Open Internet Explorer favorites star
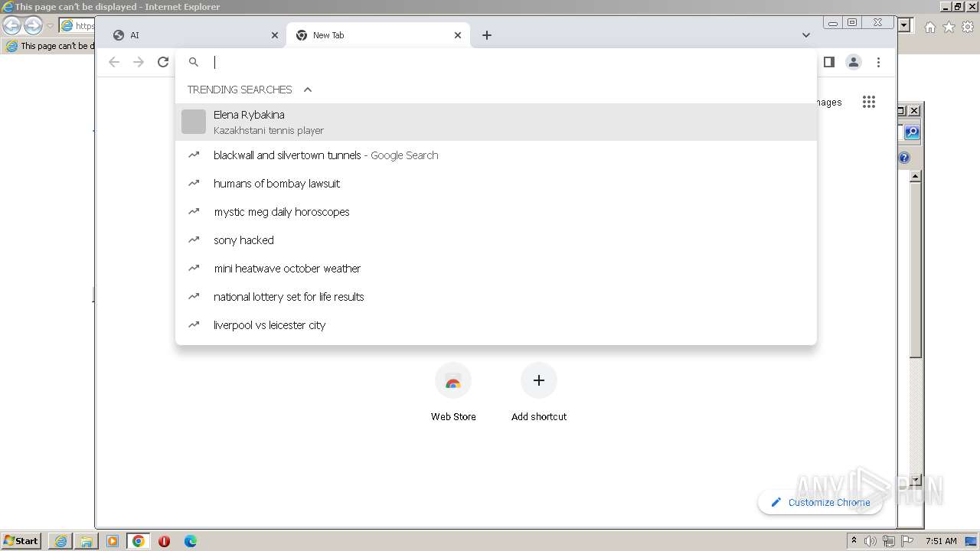The width and height of the screenshot is (980, 551). pos(949,27)
